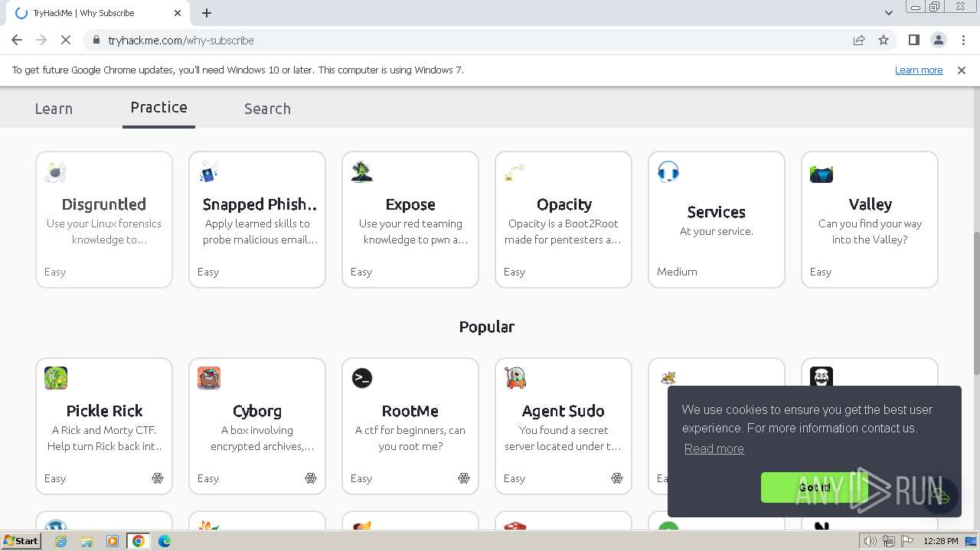Open the RootMe room title
This screenshot has width=980, height=551.
[410, 411]
